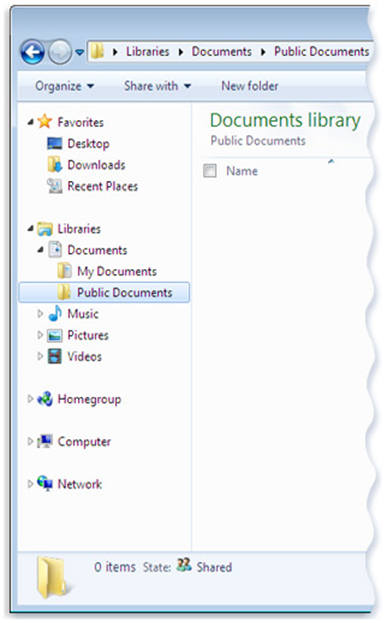The width and height of the screenshot is (387, 623).
Task: Click the Documents library heading
Action: coord(285,120)
